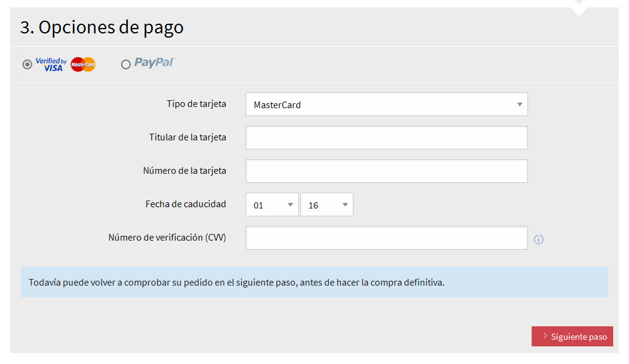Click the blue order review notice banner
Image resolution: width=629 pixels, height=364 pixels.
pyautogui.click(x=314, y=283)
